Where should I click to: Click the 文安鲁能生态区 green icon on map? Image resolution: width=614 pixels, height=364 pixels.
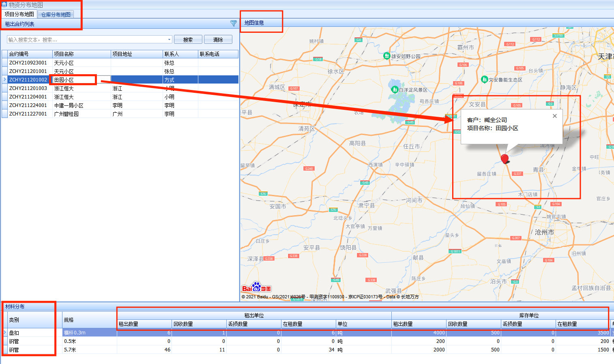[484, 79]
